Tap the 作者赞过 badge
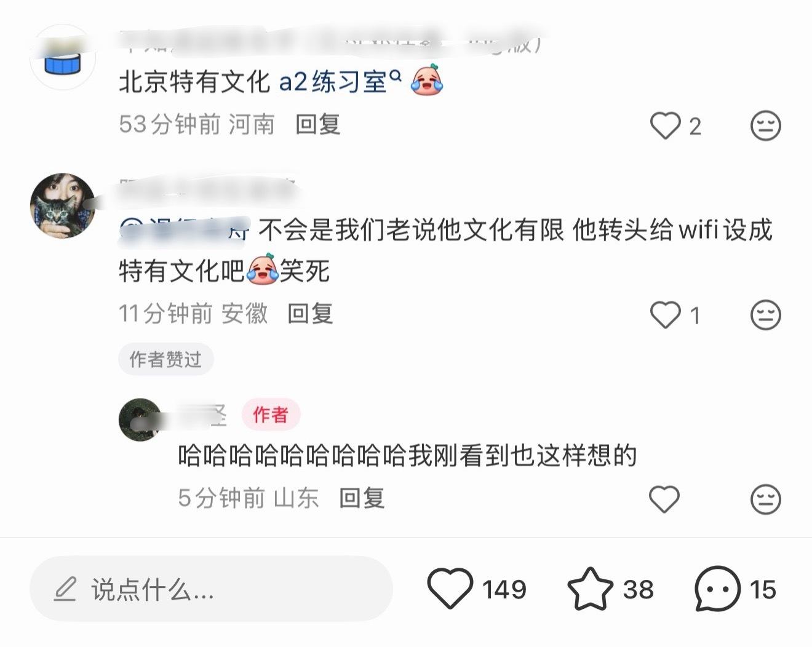Screen dimensions: 812x647 [x=165, y=359]
